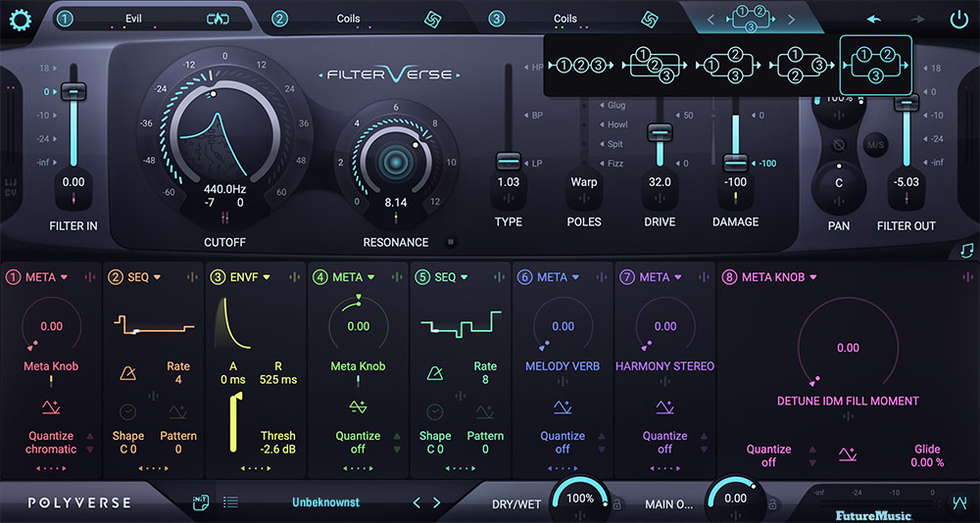
Task: Go to next routing with right arrow
Action: coord(791,20)
